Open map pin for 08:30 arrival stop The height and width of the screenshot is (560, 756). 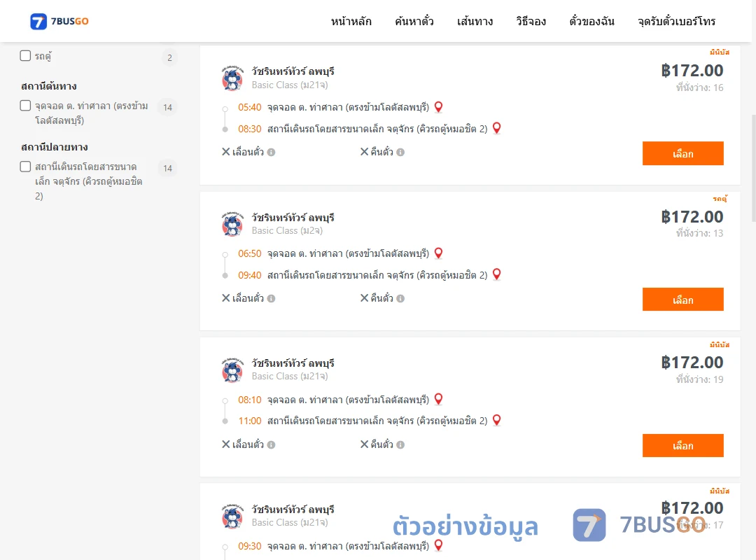coord(496,128)
